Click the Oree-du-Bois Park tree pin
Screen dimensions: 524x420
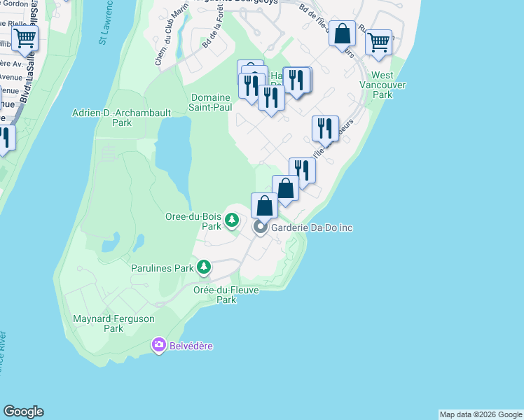click(x=232, y=221)
